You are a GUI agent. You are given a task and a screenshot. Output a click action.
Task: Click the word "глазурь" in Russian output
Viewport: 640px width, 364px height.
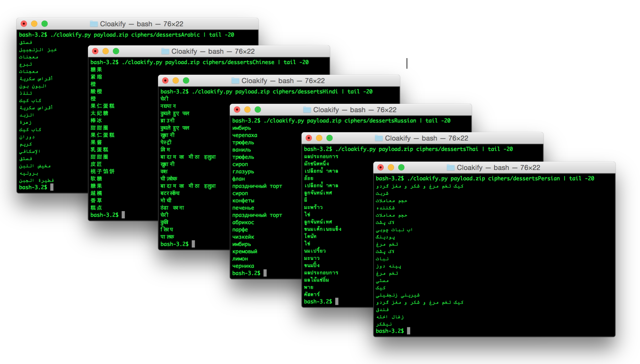tap(243, 172)
